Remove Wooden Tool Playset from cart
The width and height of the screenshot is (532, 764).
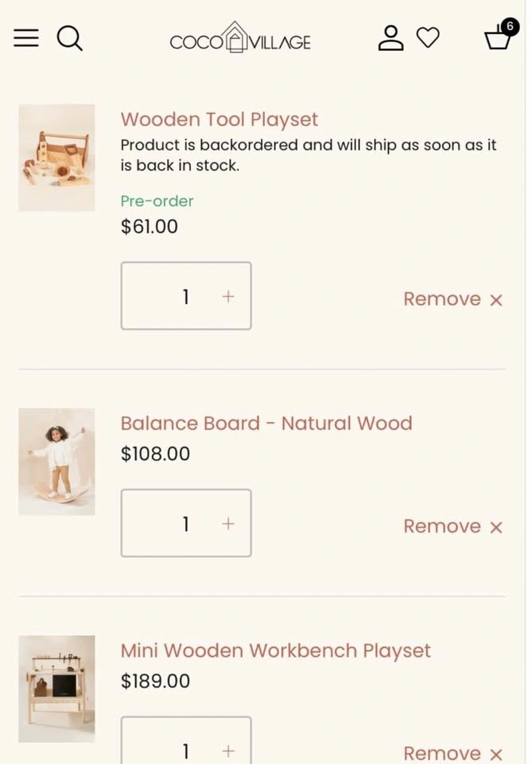click(452, 299)
